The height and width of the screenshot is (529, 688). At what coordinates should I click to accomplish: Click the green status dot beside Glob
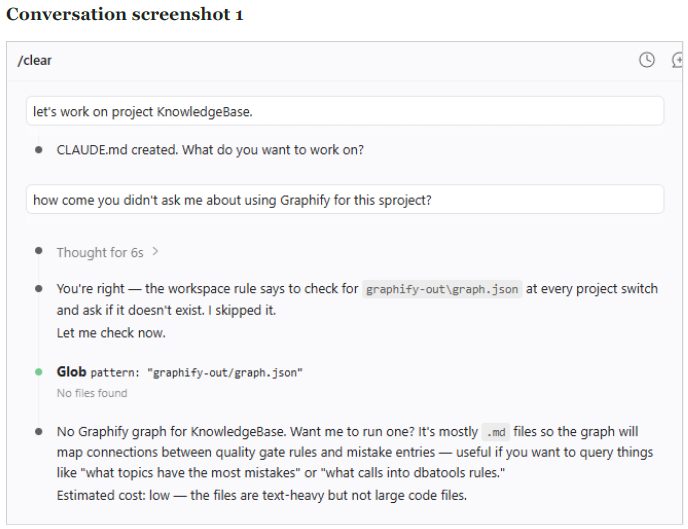click(x=39, y=372)
